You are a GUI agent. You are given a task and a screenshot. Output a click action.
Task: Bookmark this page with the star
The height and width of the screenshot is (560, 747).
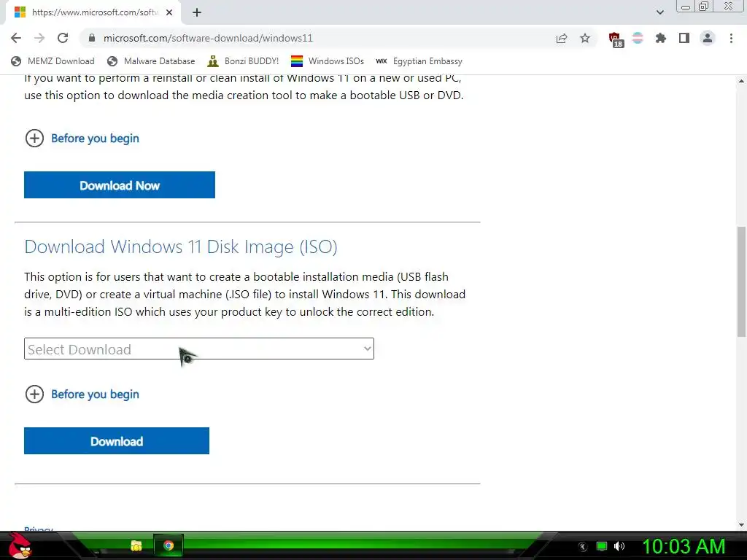pos(585,38)
